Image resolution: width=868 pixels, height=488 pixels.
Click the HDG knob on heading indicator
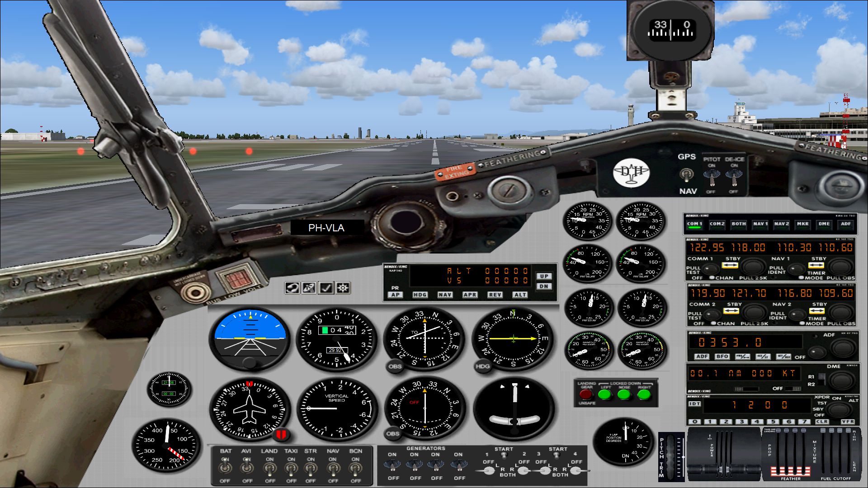pos(482,366)
